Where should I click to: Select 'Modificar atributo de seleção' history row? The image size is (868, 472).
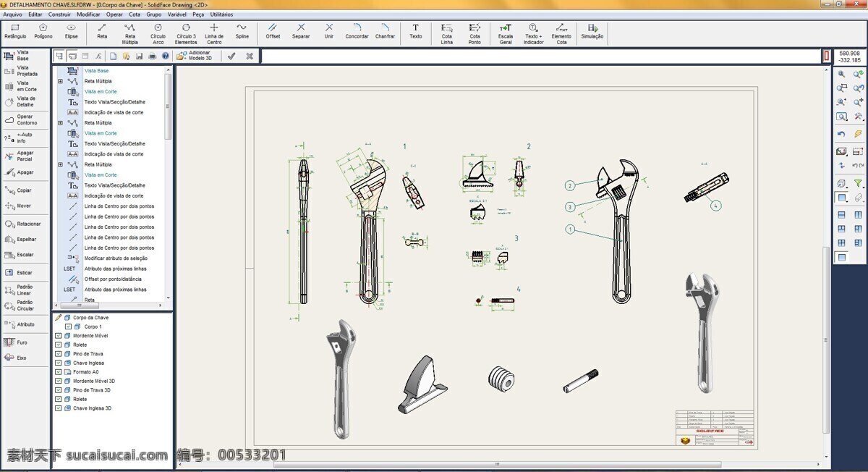(116, 258)
